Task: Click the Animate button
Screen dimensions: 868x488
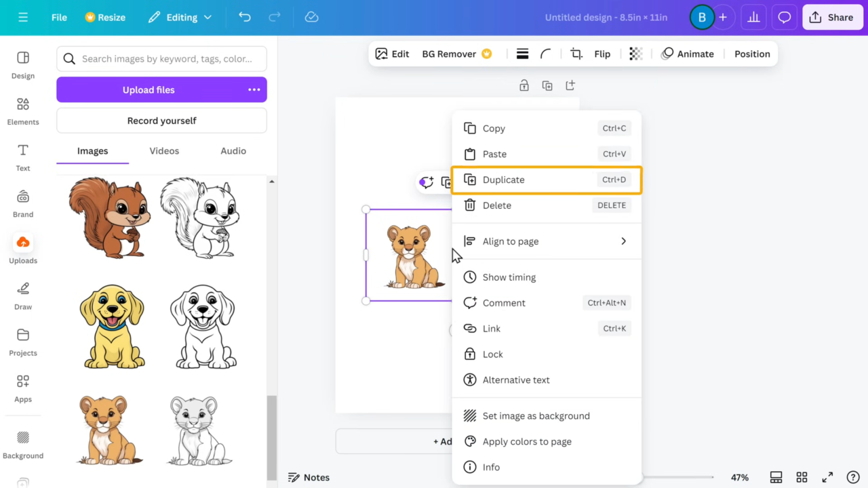Action: (x=688, y=54)
